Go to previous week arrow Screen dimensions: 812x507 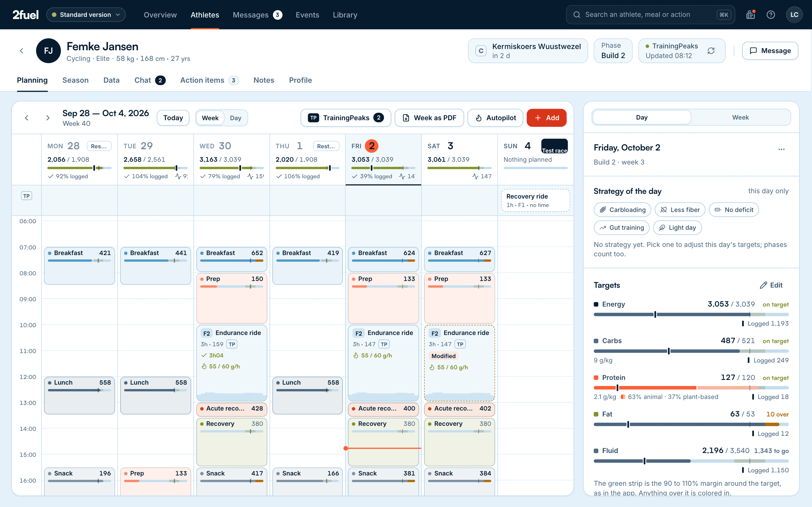(x=27, y=118)
